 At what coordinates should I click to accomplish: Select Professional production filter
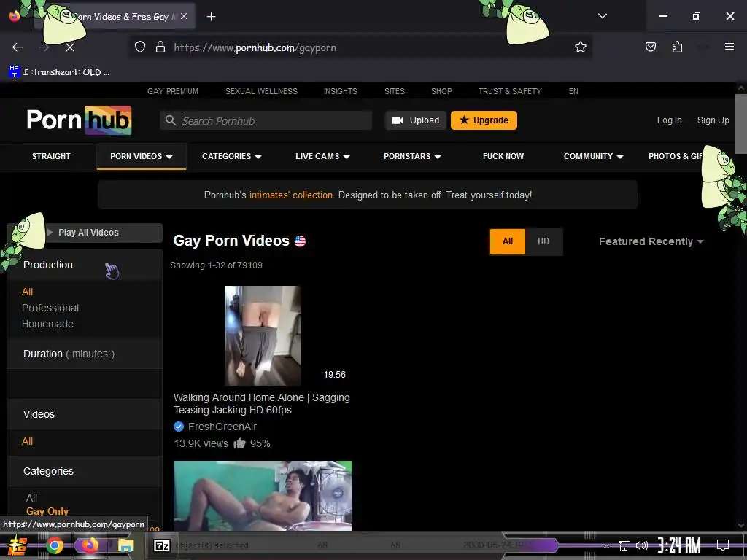point(50,308)
